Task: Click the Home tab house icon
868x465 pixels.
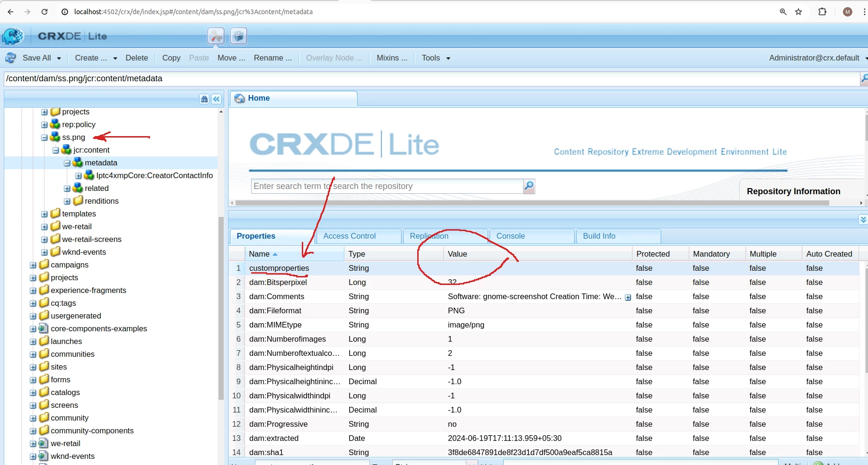Action: 240,98
